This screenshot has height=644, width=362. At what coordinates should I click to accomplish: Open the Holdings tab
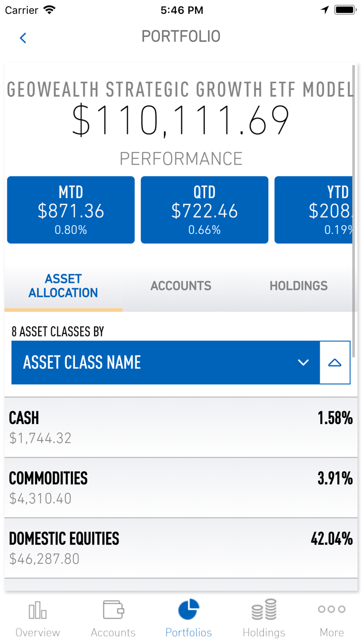(x=298, y=286)
